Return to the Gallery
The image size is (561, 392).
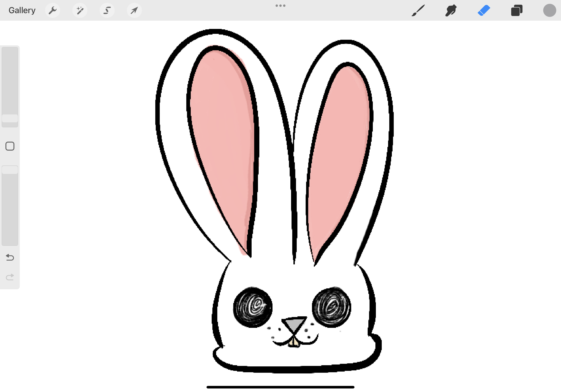(x=22, y=10)
